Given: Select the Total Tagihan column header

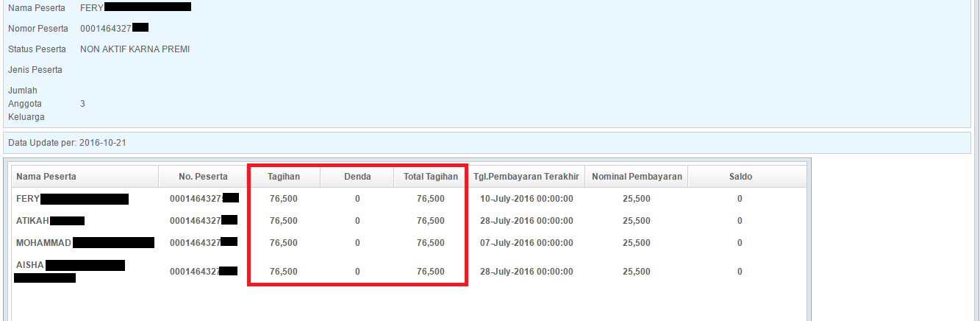Looking at the screenshot, I should 431,177.
